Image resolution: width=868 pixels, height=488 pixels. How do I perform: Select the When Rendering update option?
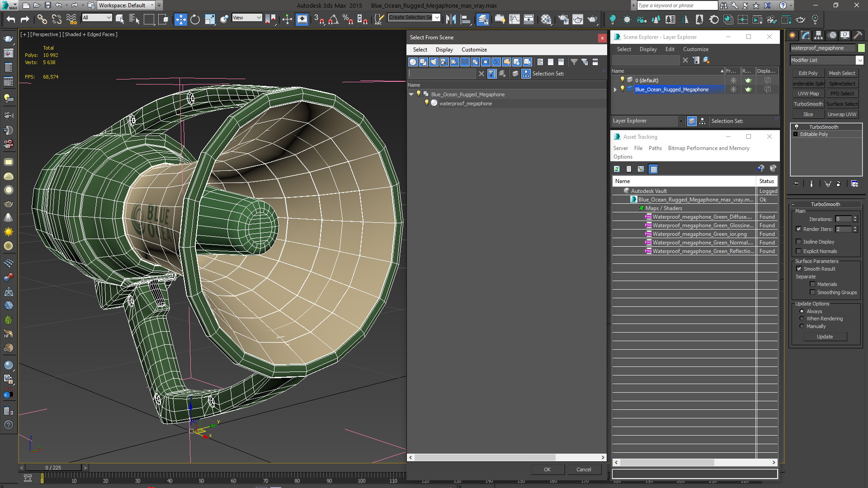click(802, 319)
